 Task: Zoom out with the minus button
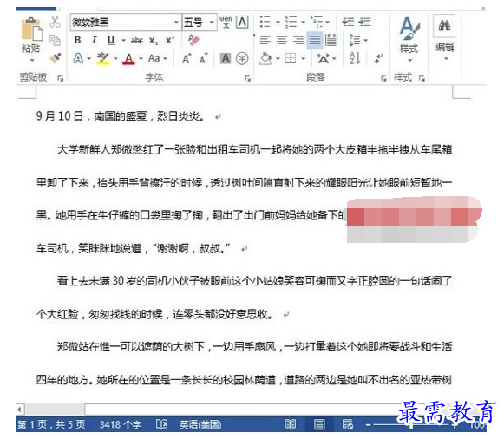pos(369,425)
